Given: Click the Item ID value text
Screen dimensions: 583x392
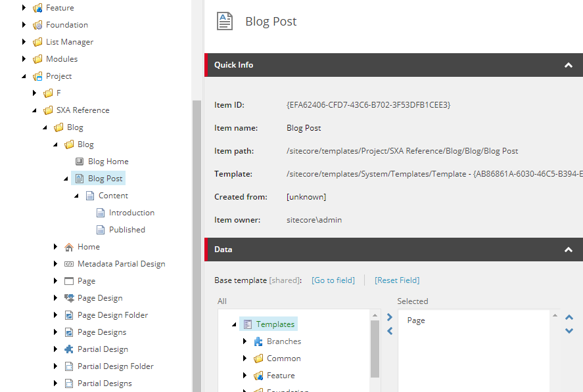Looking at the screenshot, I should pos(369,105).
